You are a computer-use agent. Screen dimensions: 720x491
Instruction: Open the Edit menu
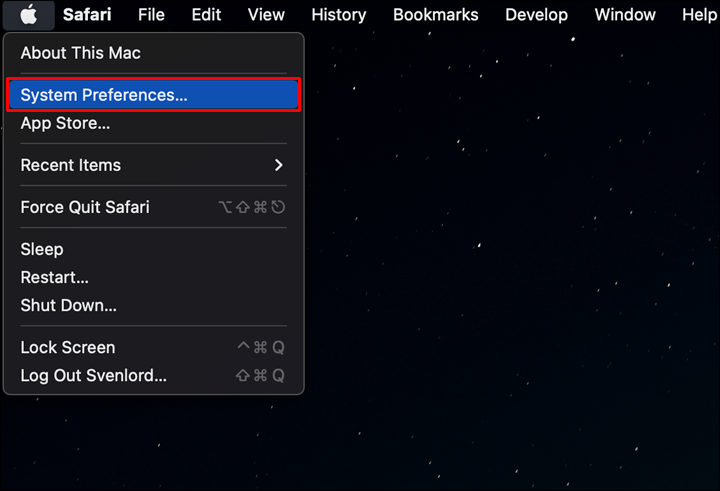coord(206,15)
